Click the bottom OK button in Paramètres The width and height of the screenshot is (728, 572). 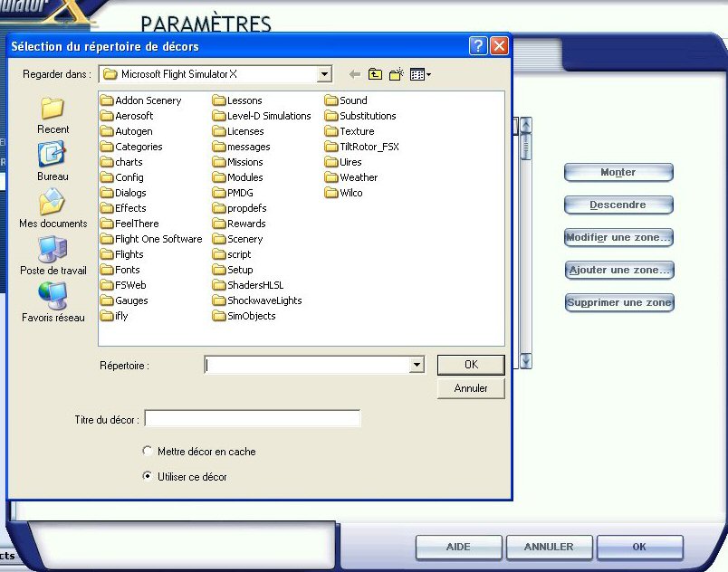(x=640, y=547)
